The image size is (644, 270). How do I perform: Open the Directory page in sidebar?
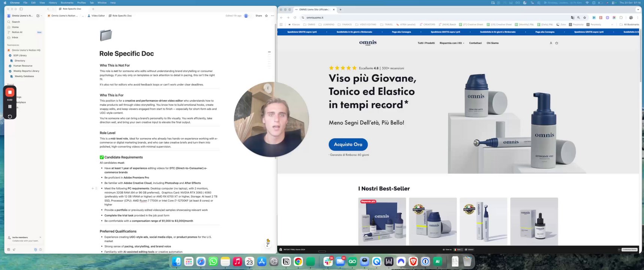(x=20, y=61)
